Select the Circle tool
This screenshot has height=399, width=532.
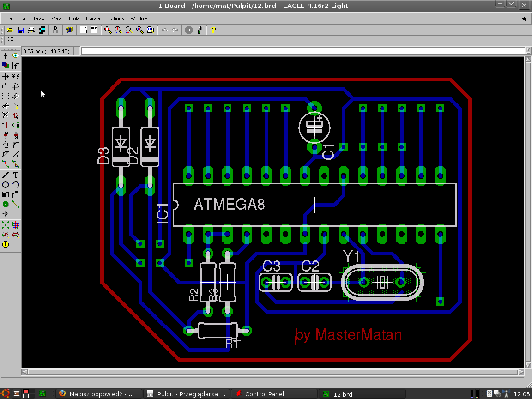[6, 185]
